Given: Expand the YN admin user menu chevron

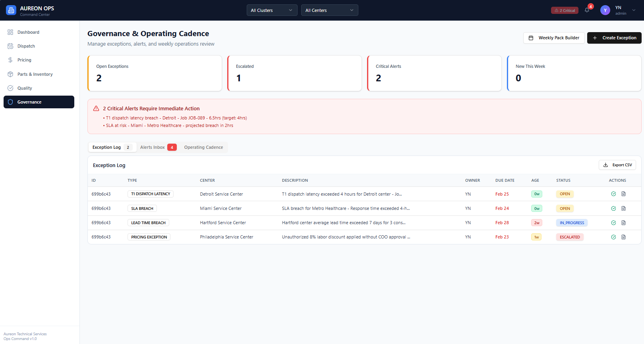Looking at the screenshot, I should click(634, 10).
